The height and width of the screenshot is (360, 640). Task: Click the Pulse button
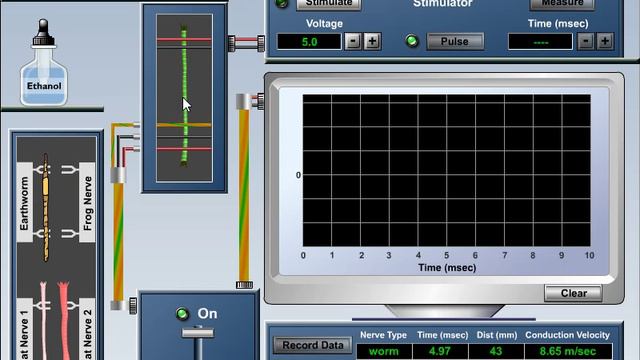pyautogui.click(x=455, y=42)
